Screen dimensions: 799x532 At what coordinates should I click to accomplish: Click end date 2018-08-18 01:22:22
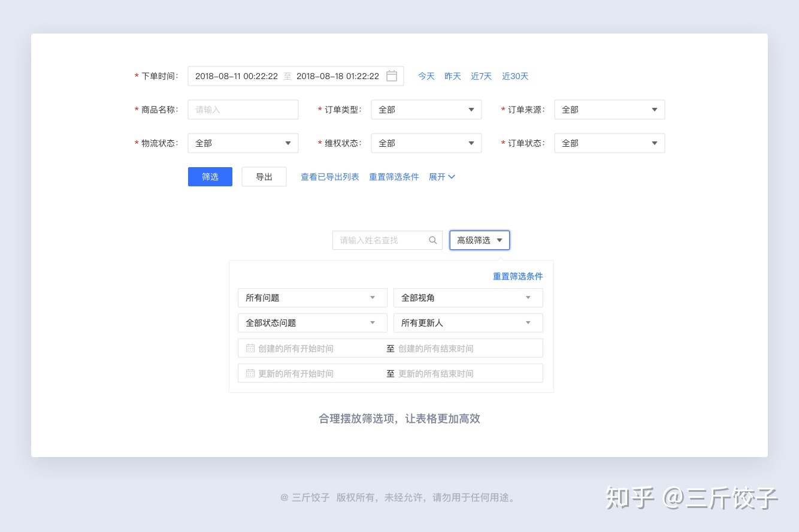338,76
